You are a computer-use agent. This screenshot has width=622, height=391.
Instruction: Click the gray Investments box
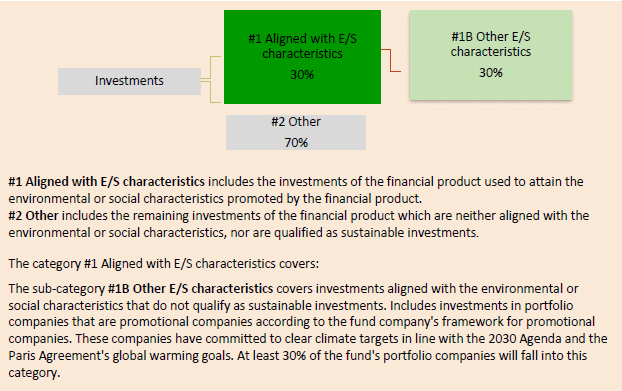pos(129,81)
